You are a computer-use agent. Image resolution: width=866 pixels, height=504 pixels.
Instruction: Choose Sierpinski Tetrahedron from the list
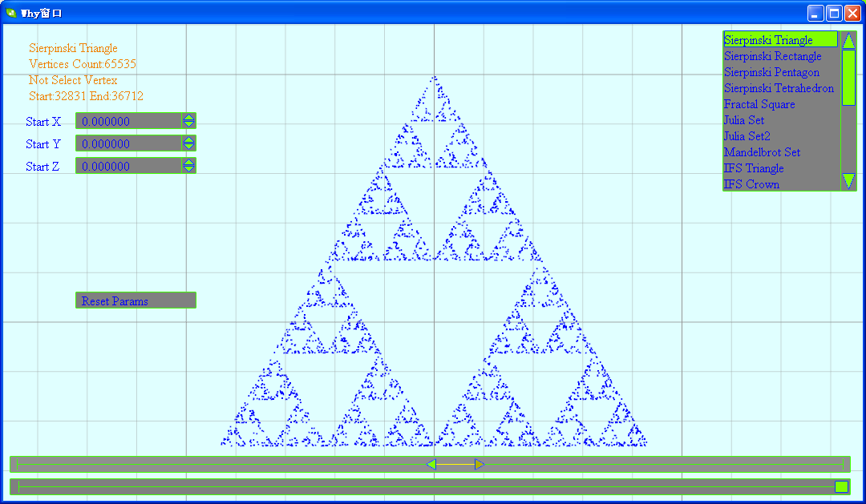781,88
